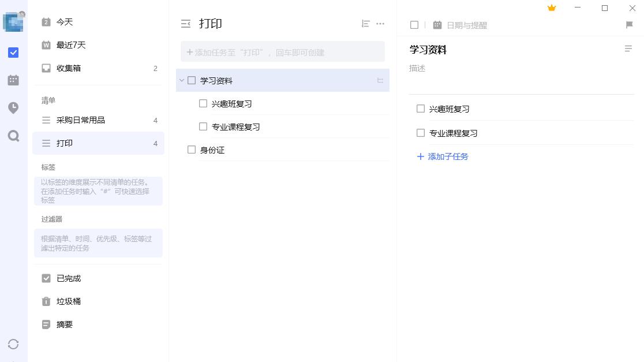Click the add task input field

(x=283, y=52)
